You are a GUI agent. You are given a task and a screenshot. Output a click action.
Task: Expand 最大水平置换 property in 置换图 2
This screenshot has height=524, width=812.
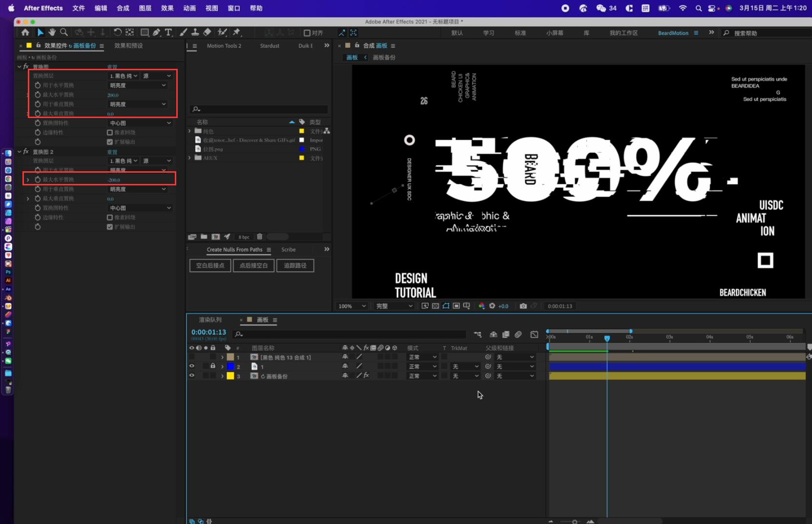(28, 180)
